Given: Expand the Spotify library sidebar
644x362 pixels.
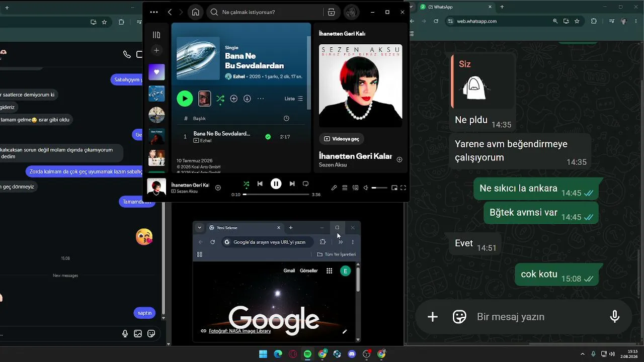Looking at the screenshot, I should (x=156, y=35).
